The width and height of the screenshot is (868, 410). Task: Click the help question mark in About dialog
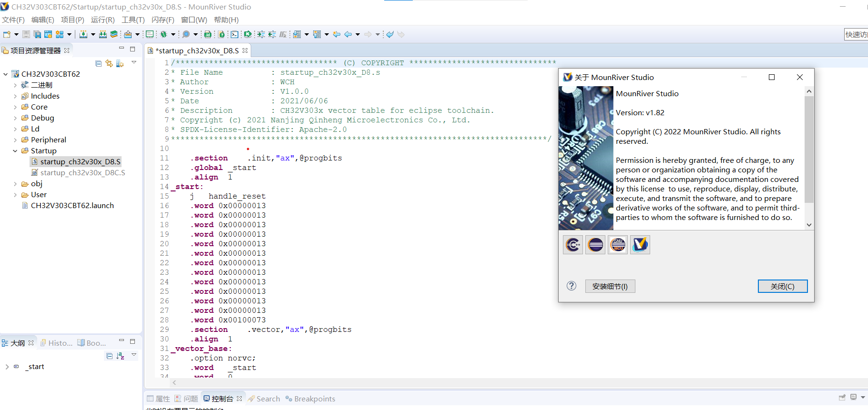(x=572, y=286)
